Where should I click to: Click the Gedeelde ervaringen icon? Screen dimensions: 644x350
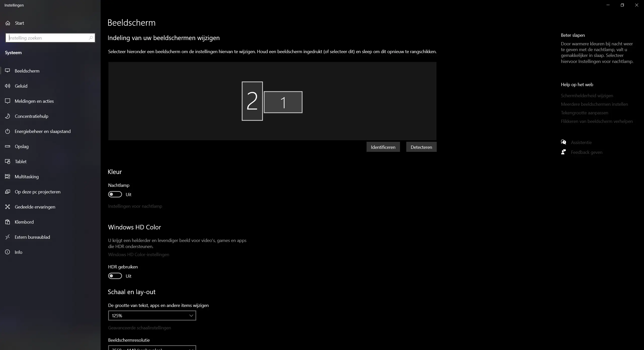point(8,207)
